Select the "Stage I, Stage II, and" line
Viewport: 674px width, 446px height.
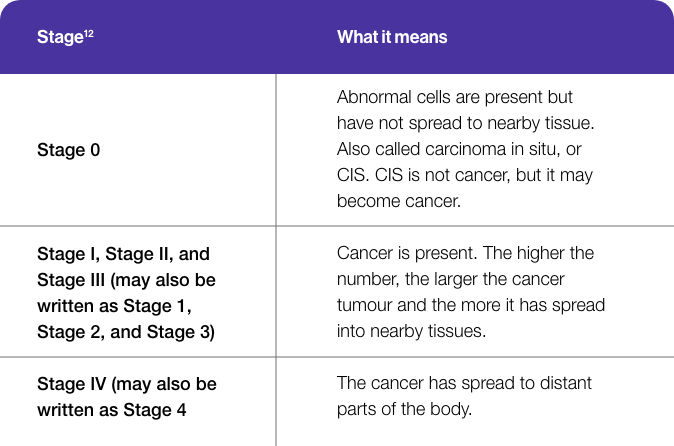(x=123, y=254)
